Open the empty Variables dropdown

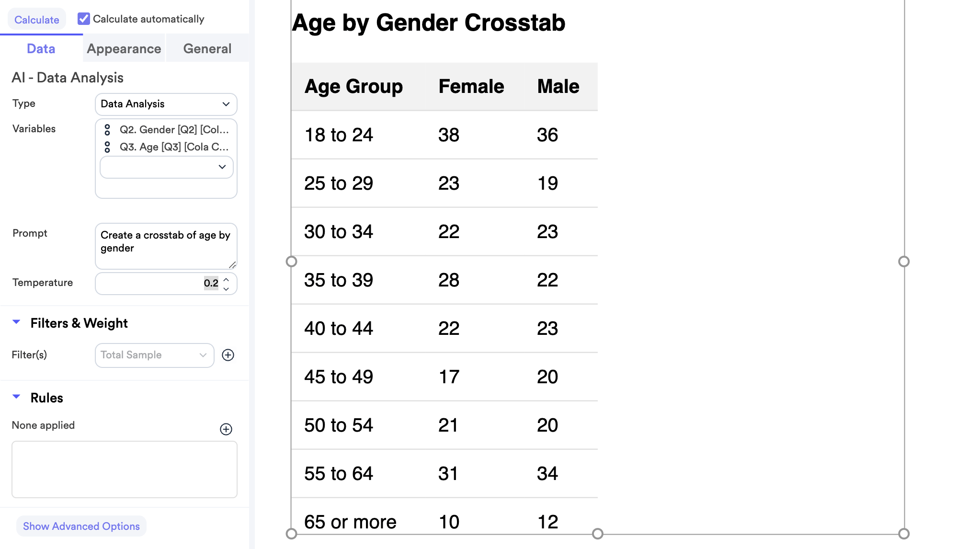(166, 167)
